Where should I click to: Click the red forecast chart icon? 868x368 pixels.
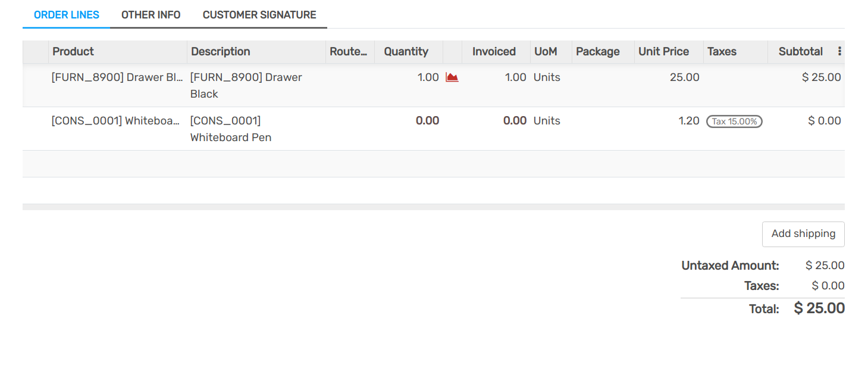(452, 77)
